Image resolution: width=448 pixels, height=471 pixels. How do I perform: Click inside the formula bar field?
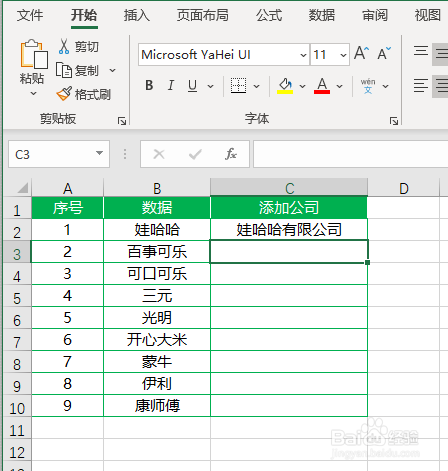pos(350,154)
